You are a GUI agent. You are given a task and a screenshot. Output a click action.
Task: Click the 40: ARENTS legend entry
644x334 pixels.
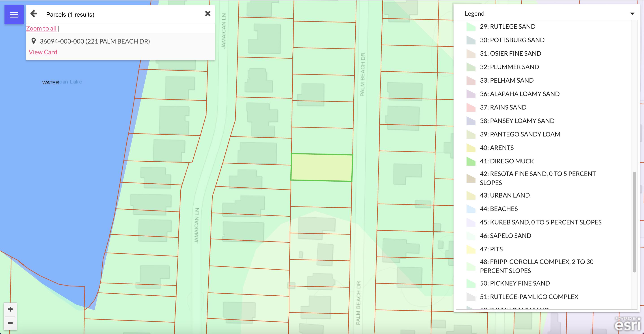click(497, 148)
